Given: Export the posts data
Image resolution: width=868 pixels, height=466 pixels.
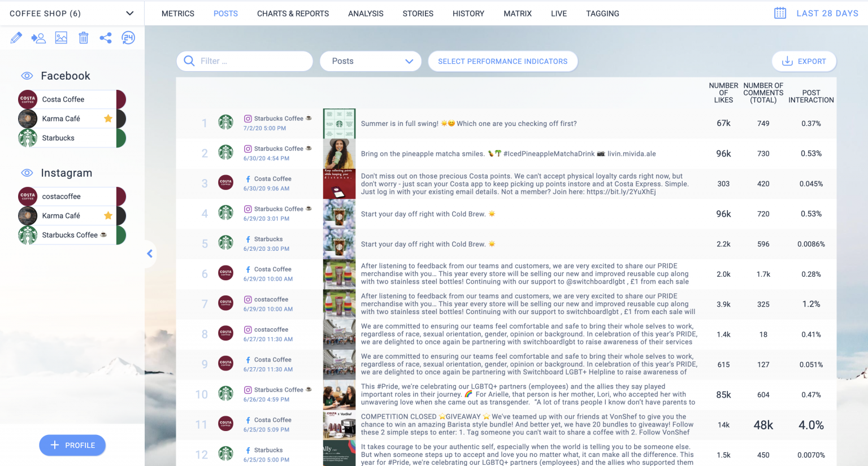Looking at the screenshot, I should tap(804, 61).
